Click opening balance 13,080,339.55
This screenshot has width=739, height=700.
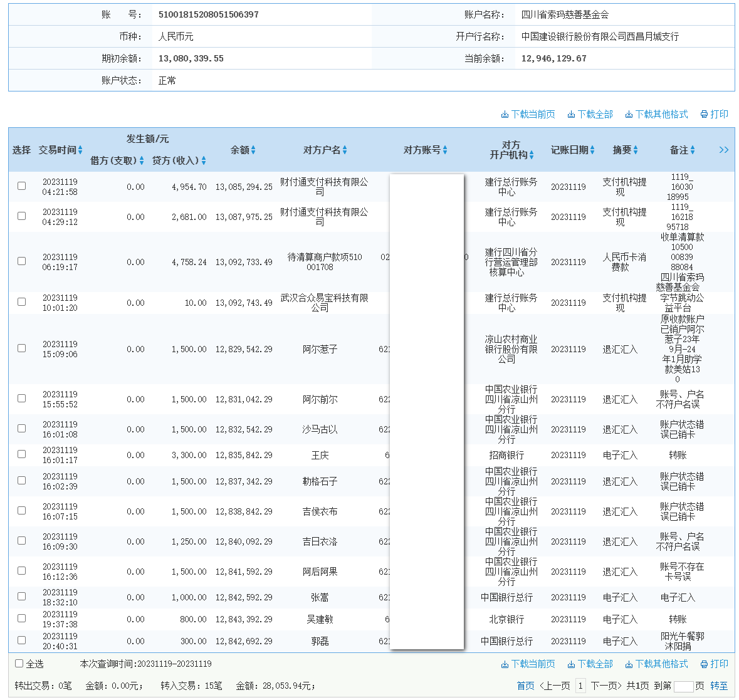pos(191,58)
